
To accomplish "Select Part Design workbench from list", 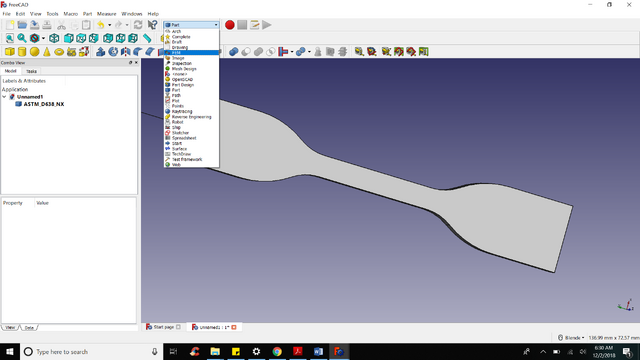I will [x=182, y=85].
